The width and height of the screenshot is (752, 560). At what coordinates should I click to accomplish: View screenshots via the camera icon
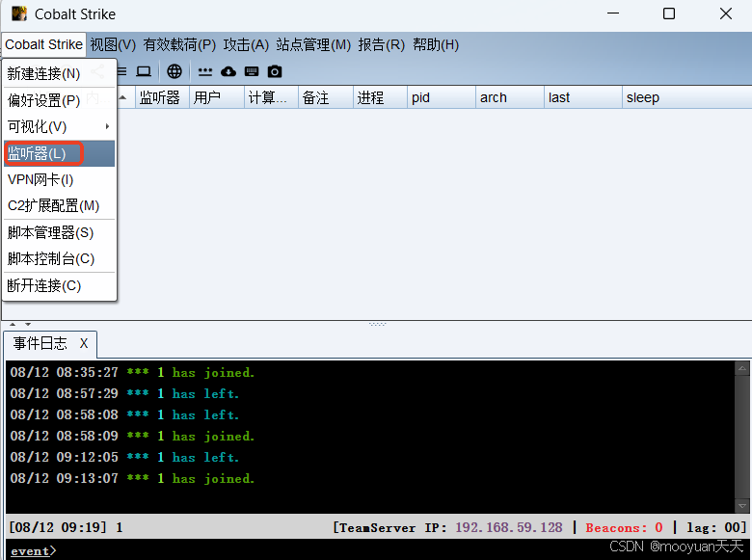pos(275,72)
